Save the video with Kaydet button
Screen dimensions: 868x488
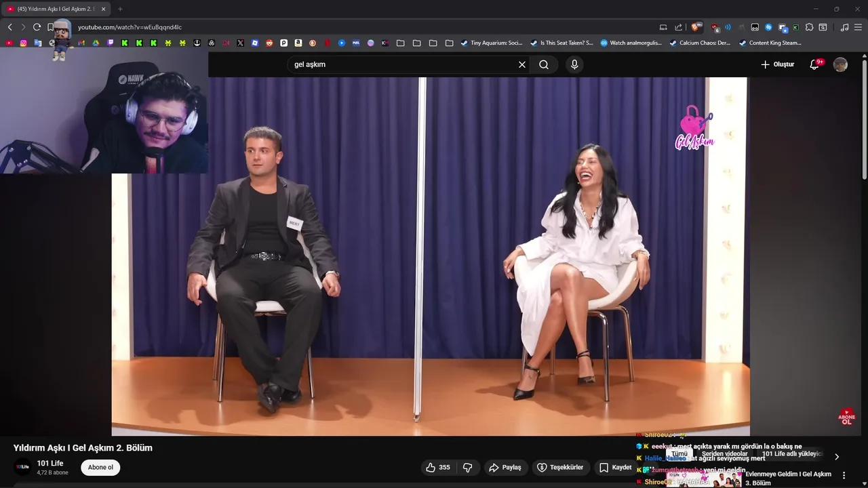pos(614,468)
